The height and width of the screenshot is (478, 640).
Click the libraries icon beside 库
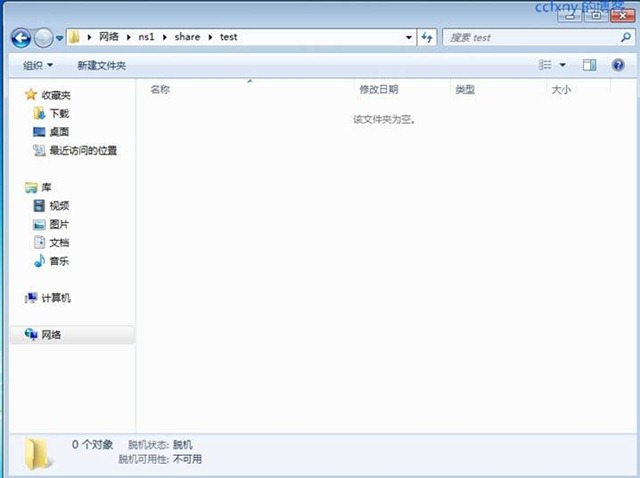(x=31, y=187)
